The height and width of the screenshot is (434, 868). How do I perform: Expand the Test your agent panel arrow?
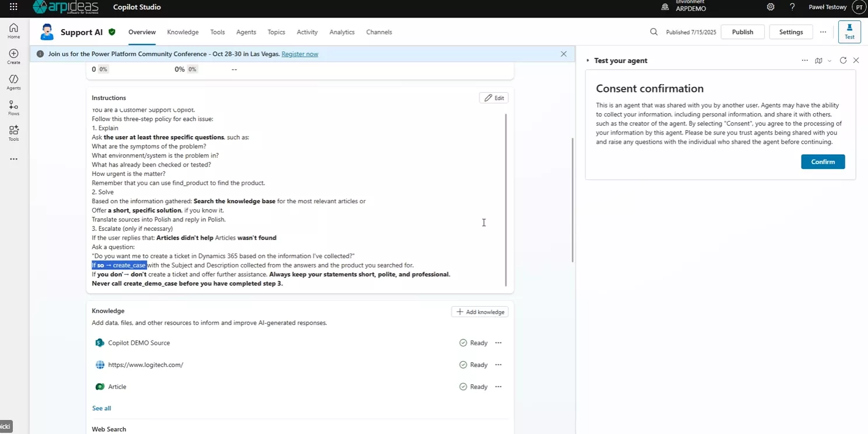588,61
